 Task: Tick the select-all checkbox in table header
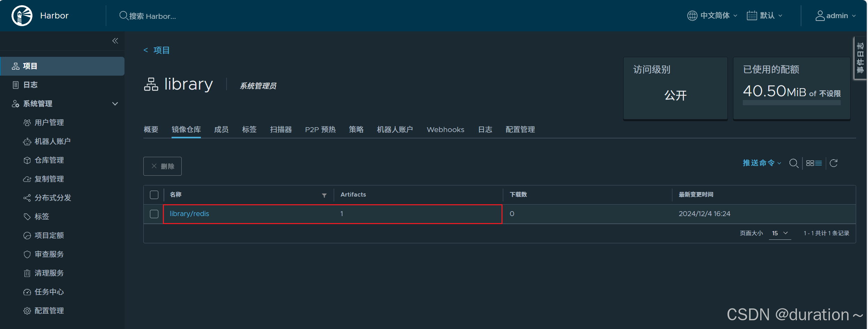tap(154, 195)
